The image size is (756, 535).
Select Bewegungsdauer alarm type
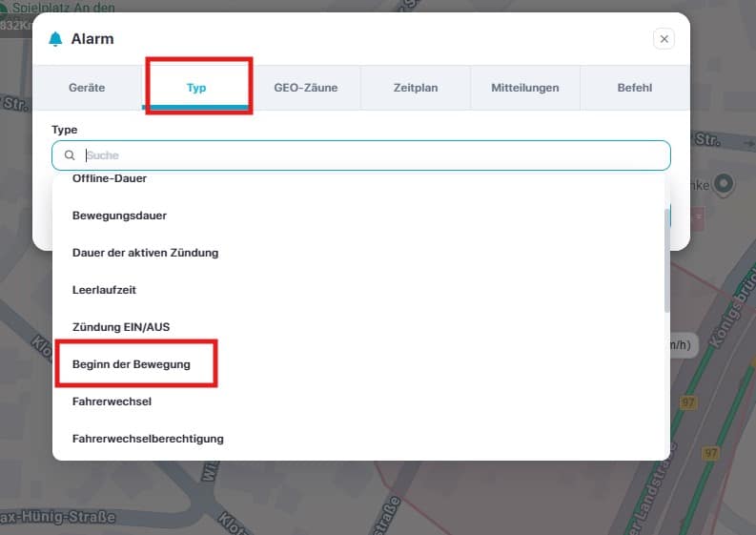pyautogui.click(x=119, y=216)
